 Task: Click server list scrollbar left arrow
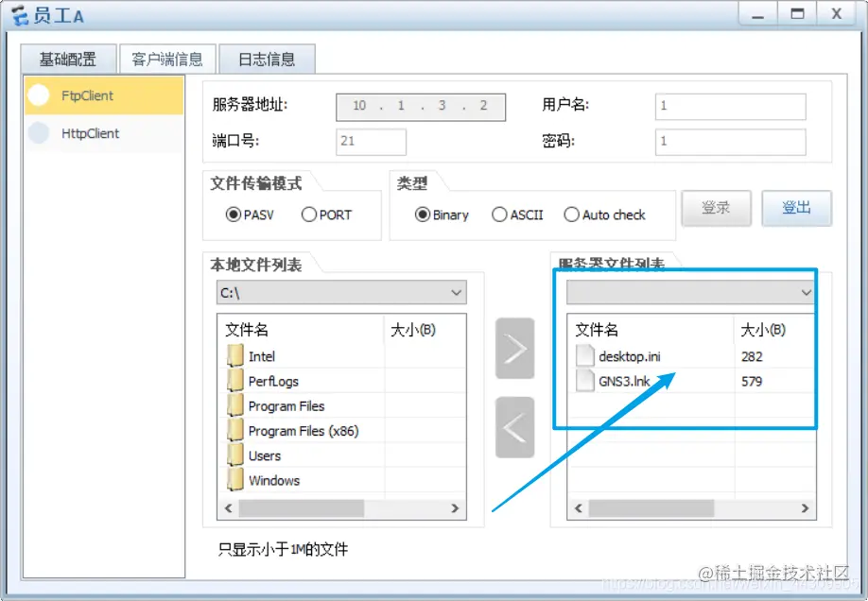click(x=579, y=508)
